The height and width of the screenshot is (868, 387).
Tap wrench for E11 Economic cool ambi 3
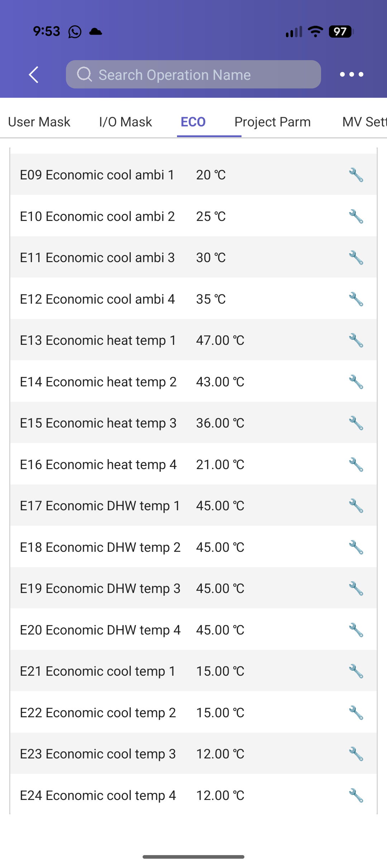pos(356,258)
